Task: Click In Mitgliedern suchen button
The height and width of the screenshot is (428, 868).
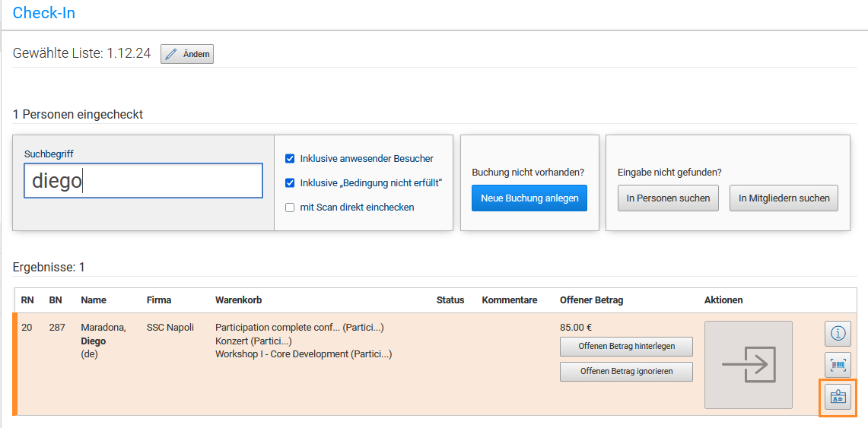Action: (784, 198)
